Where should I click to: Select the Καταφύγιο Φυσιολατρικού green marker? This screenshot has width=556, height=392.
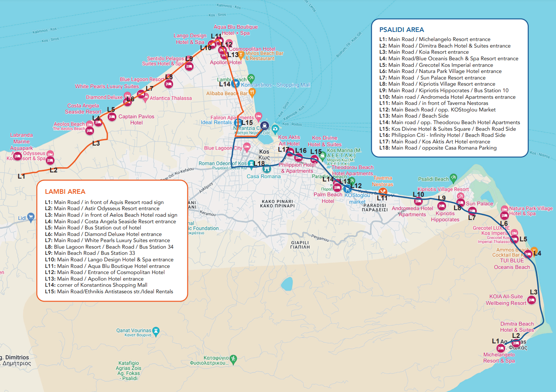coord(233,359)
